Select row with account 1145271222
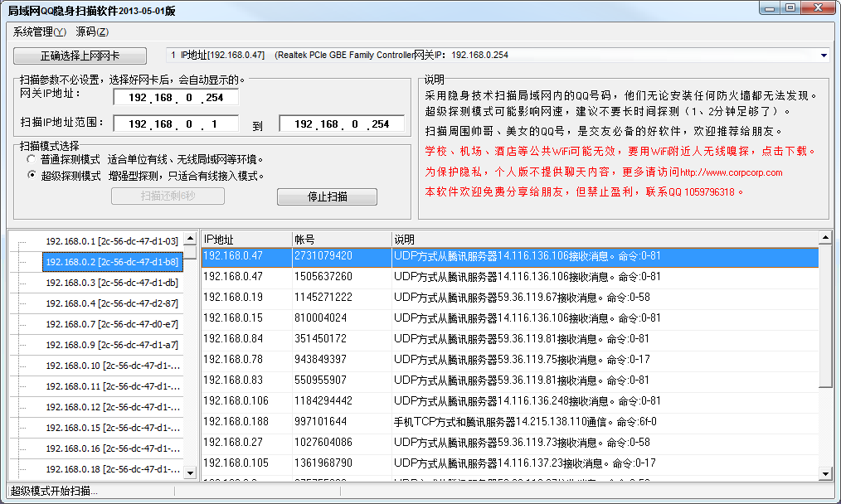Image resolution: width=841 pixels, height=504 pixels. (x=510, y=298)
